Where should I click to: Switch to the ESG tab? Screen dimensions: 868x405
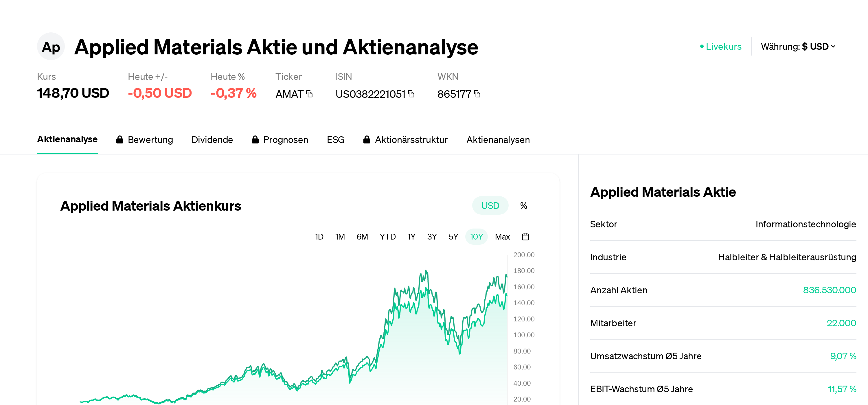click(335, 140)
